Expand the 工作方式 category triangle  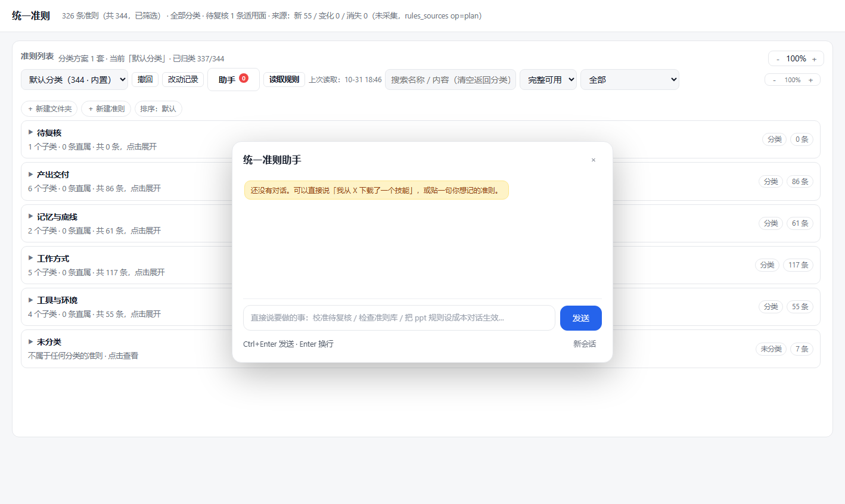pyautogui.click(x=31, y=258)
